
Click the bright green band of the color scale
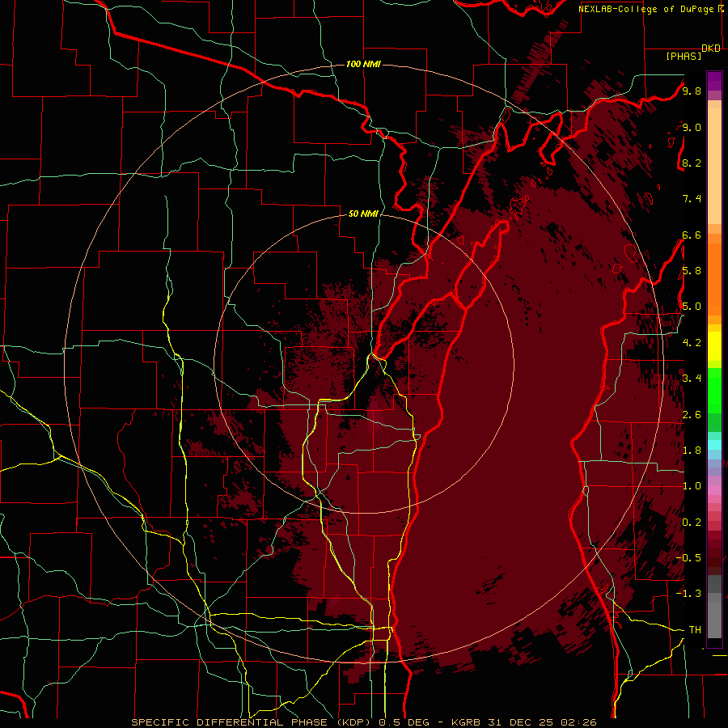tap(714, 390)
